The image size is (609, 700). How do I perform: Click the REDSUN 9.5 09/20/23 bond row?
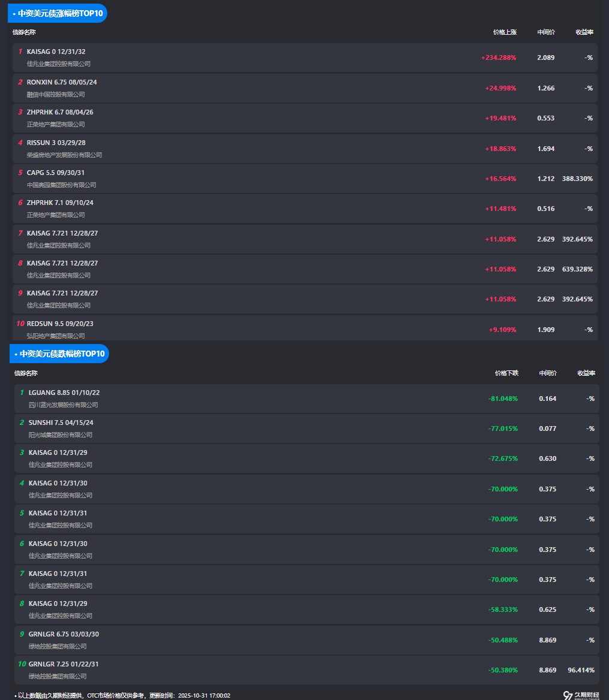click(x=60, y=324)
